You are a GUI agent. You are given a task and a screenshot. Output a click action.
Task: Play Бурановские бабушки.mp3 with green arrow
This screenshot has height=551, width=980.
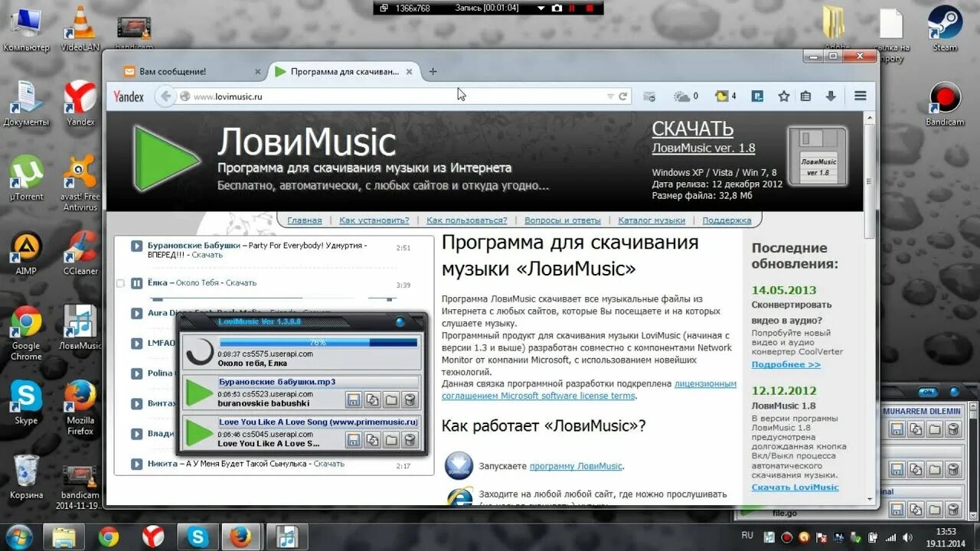200,393
